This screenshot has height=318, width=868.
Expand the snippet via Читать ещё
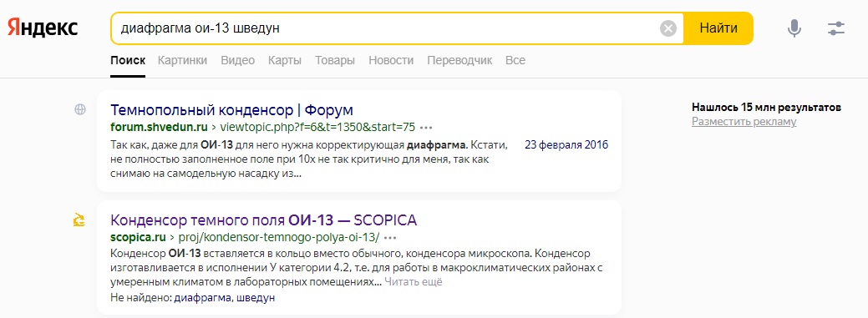point(414,282)
